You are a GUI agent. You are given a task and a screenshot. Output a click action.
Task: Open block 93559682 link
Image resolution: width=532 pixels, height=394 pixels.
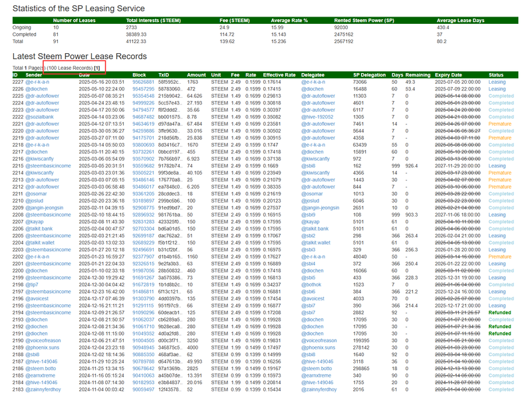coord(143,166)
